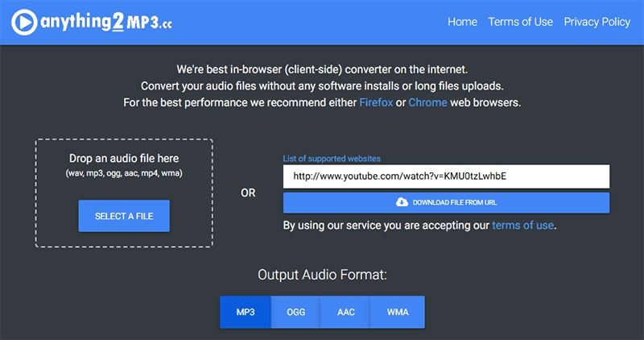Follow the Chrome browser link
This screenshot has height=340, width=644.
[x=427, y=102]
